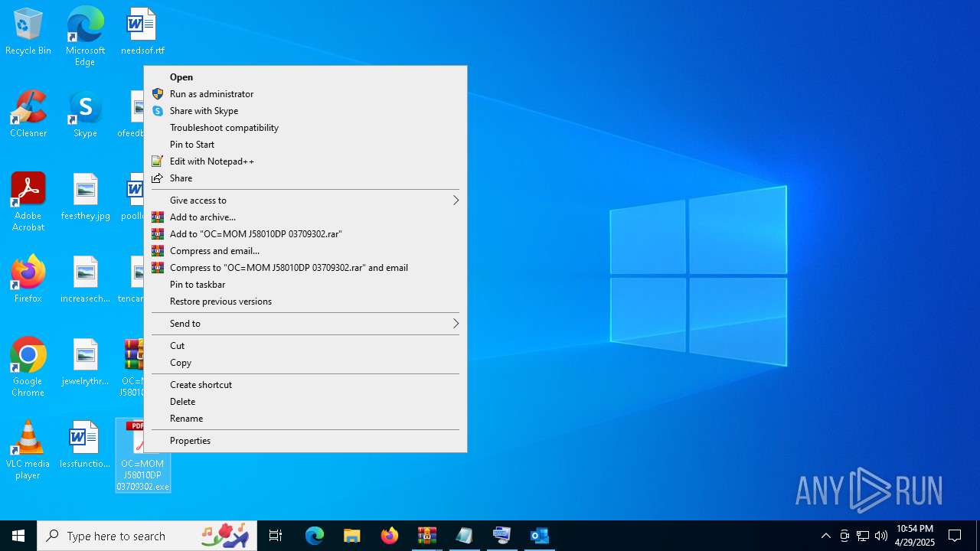Click the Share menu entry
This screenshot has height=551, width=980.
305,178
